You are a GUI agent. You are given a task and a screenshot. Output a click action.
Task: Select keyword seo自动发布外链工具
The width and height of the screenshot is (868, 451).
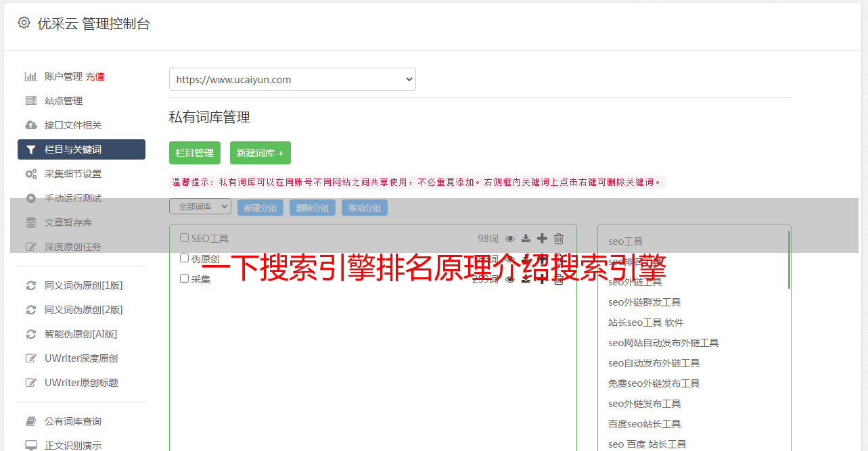pos(654,363)
